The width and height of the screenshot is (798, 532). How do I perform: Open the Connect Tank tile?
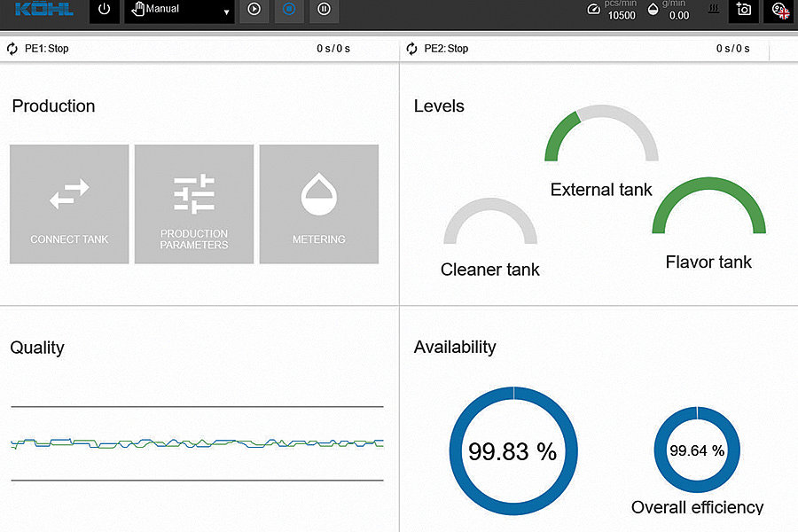(x=69, y=204)
